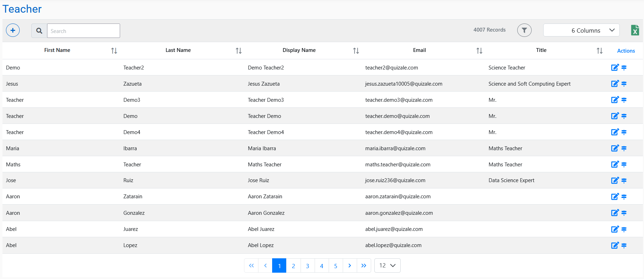Image resolution: width=644 pixels, height=279 pixels.
Task: Click into the Search text field
Action: (x=84, y=31)
